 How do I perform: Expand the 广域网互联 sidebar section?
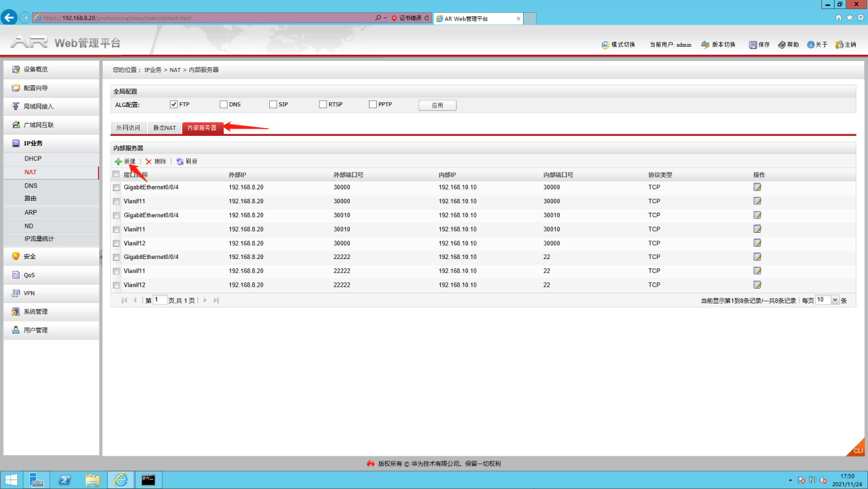click(51, 125)
